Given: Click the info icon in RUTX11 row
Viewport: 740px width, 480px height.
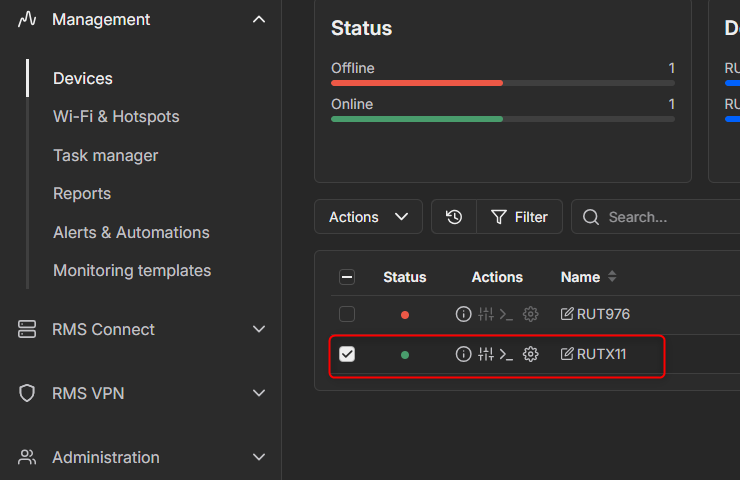Looking at the screenshot, I should click(x=463, y=354).
